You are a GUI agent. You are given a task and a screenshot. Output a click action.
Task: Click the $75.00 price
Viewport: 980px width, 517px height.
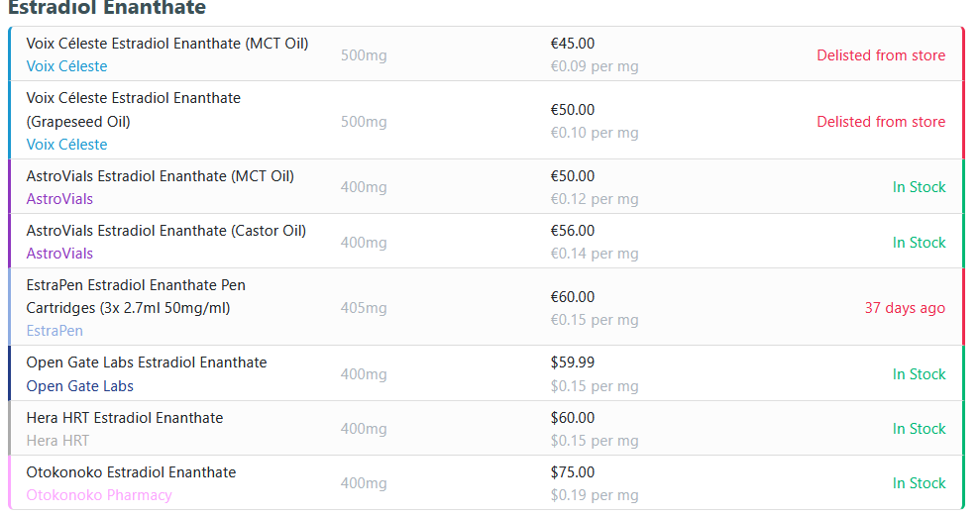coord(573,472)
